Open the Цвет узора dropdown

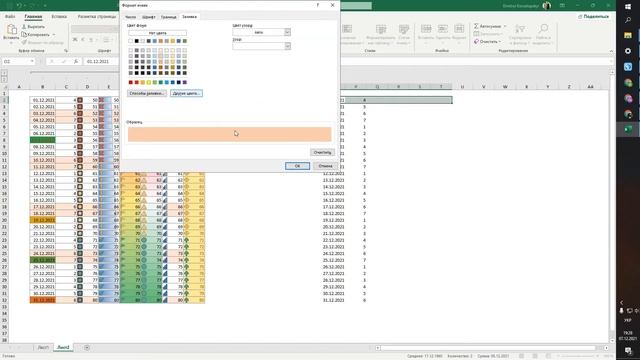(287, 32)
